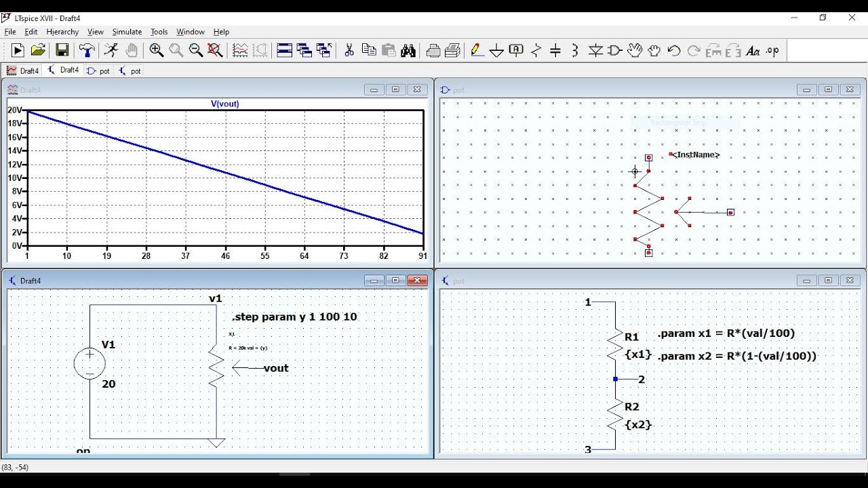Place a Capacitor component

(x=556, y=50)
